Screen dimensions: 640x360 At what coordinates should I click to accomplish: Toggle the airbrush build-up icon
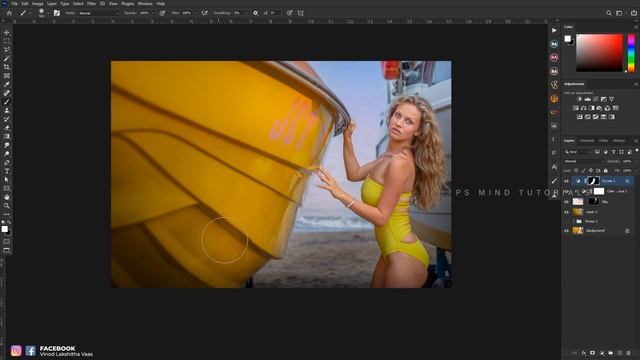click(204, 13)
